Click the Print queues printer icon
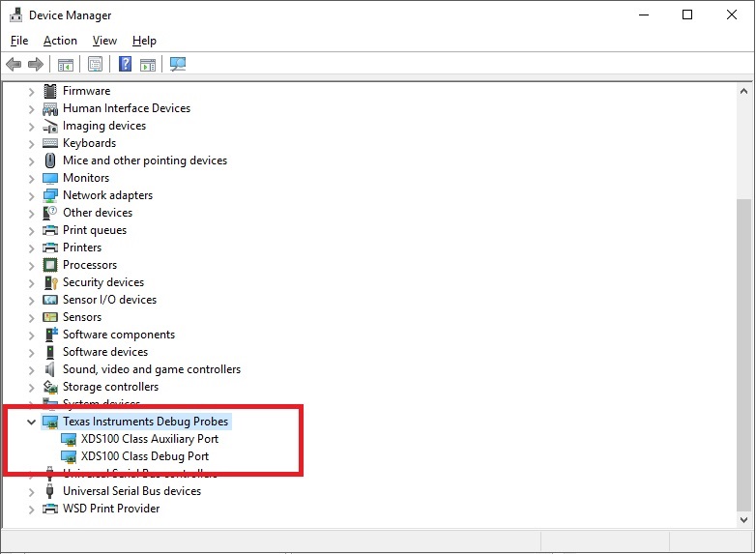This screenshot has height=554, width=756. (x=50, y=230)
